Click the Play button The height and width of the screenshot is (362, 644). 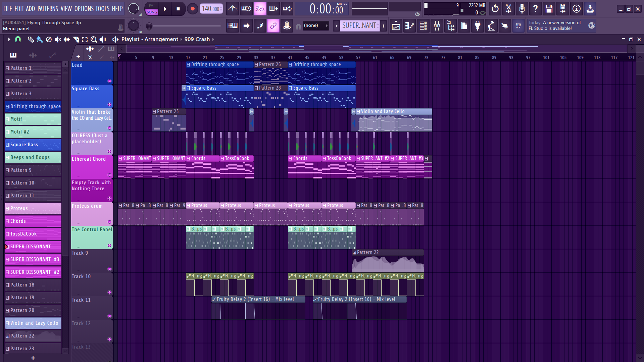(x=165, y=9)
